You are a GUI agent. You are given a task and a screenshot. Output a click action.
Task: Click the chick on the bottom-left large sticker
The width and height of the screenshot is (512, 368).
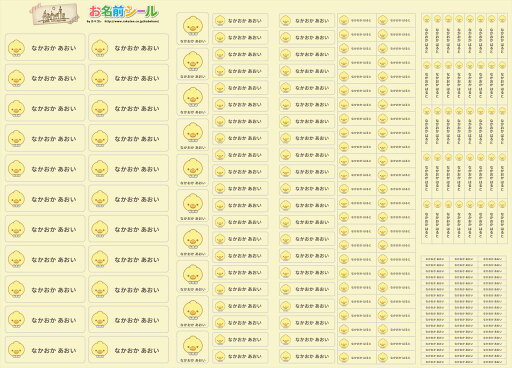(x=16, y=350)
